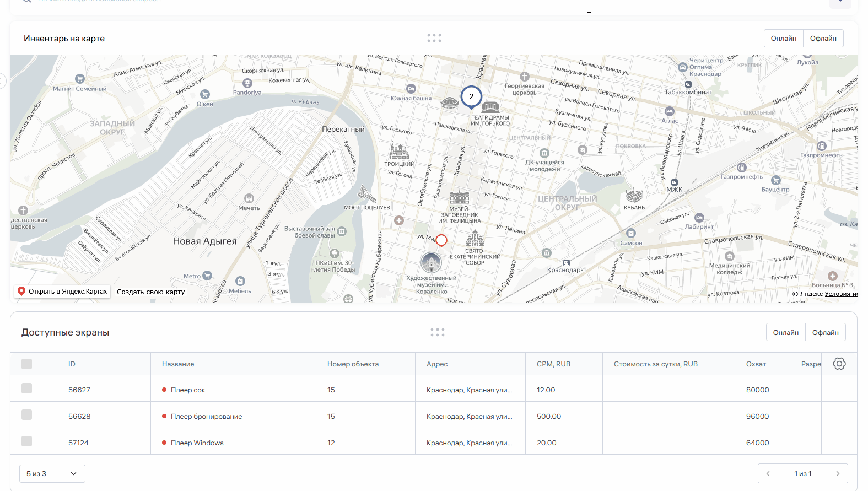Screen dimensions: 868x491
Task: Check the box for screen 56628
Action: (x=26, y=415)
